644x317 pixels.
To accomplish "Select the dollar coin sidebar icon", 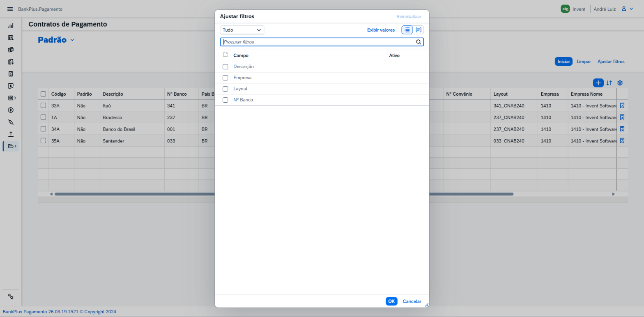I will [11, 110].
